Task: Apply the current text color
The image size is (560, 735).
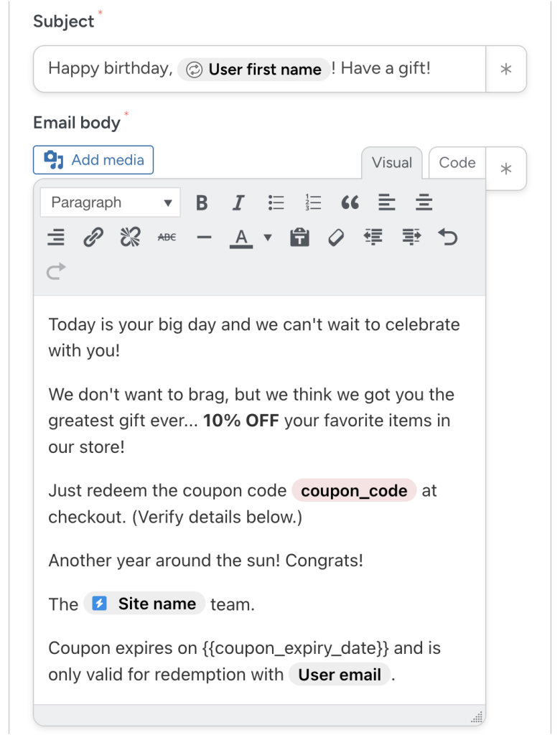Action: [242, 237]
